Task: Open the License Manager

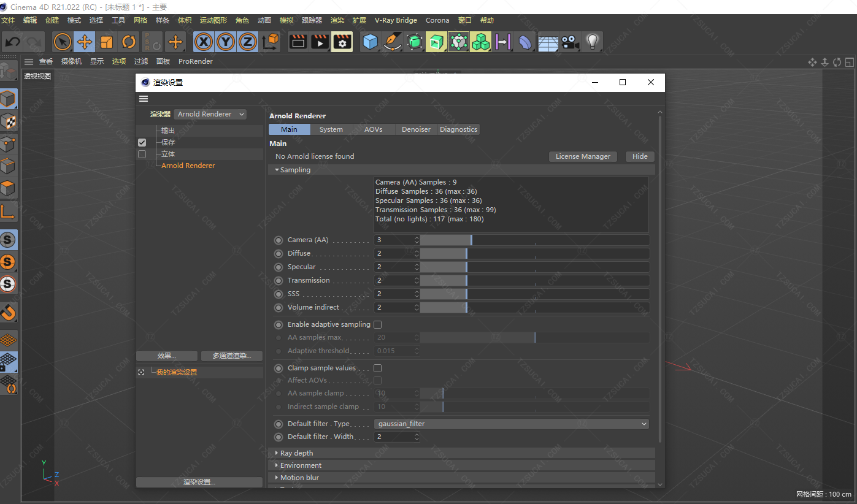Action: 583,156
